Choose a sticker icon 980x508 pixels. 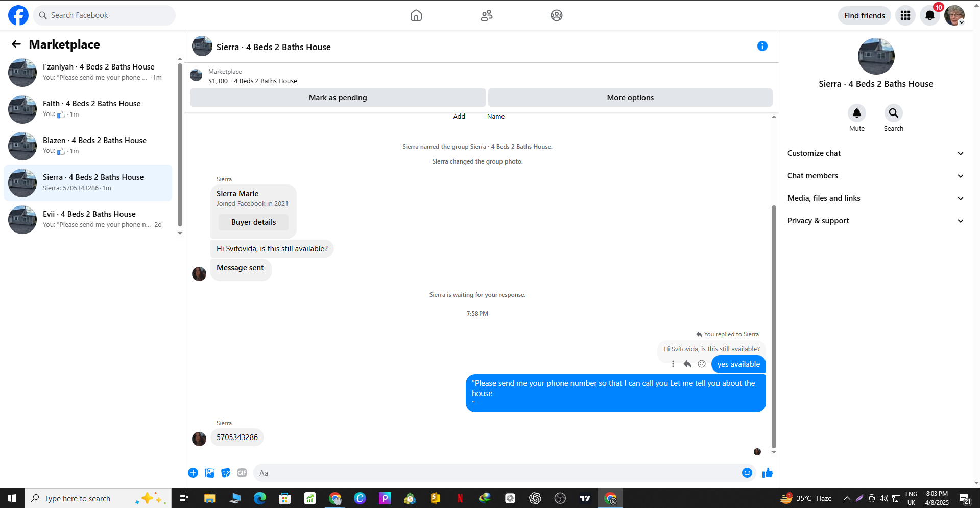226,473
